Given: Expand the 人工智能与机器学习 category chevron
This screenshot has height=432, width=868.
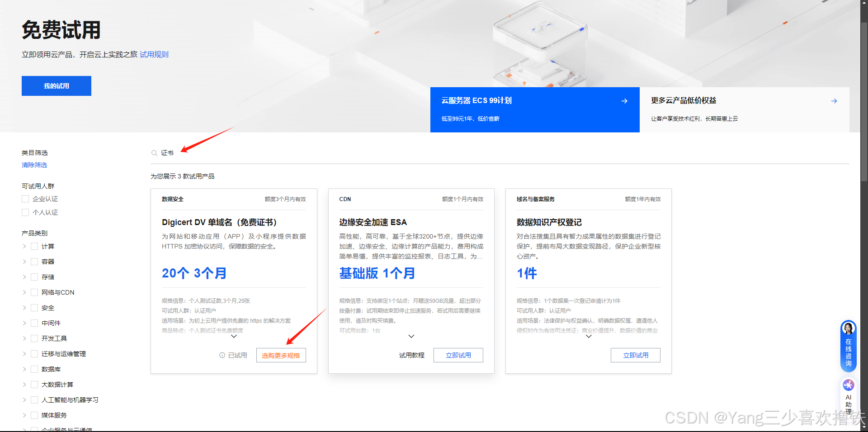Looking at the screenshot, I should (24, 400).
